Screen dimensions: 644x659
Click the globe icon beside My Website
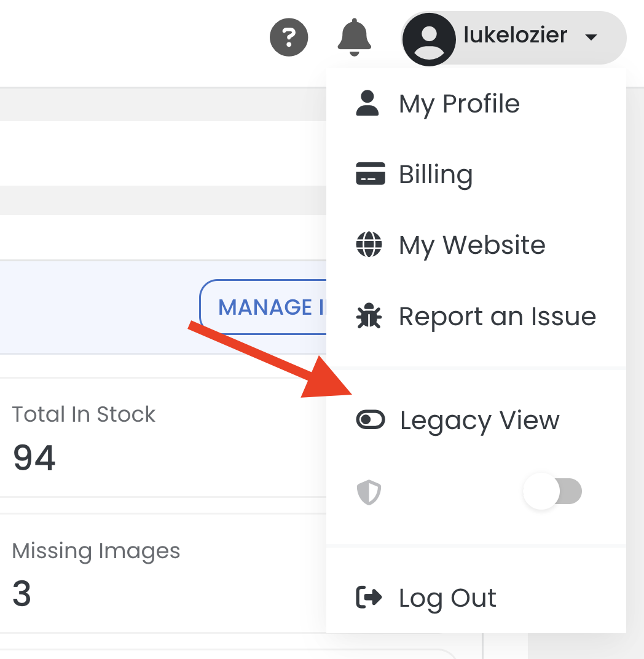(x=369, y=244)
